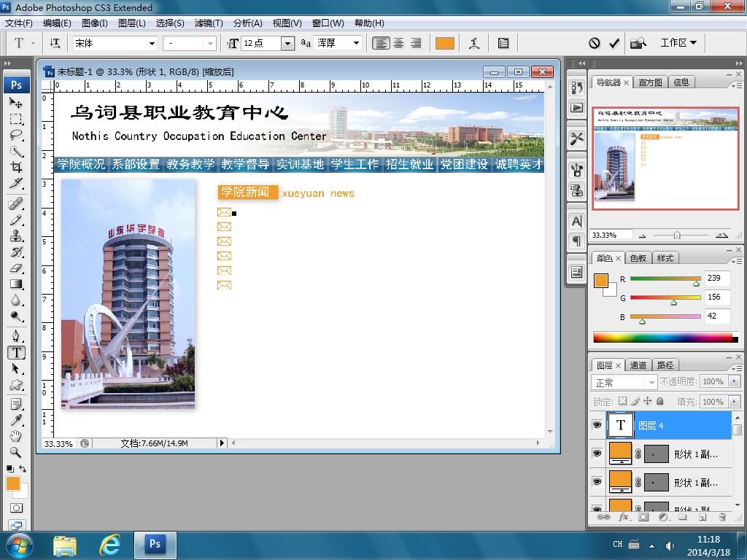The image size is (747, 560).
Task: Open the 宋体 font family dropdown
Action: click(115, 43)
